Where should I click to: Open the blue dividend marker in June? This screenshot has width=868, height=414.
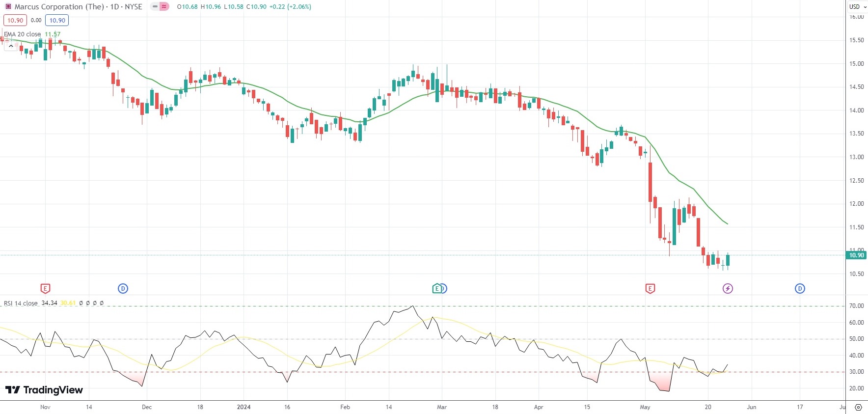800,289
